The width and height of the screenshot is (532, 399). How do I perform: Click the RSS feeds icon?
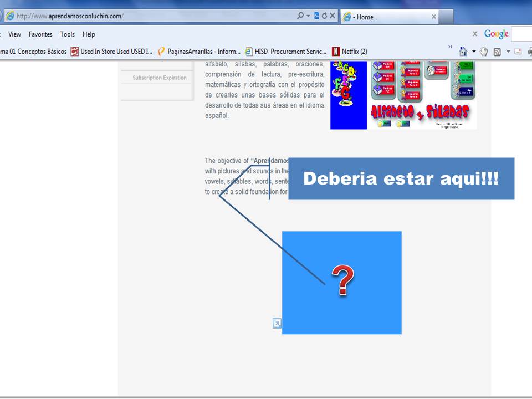(x=497, y=52)
